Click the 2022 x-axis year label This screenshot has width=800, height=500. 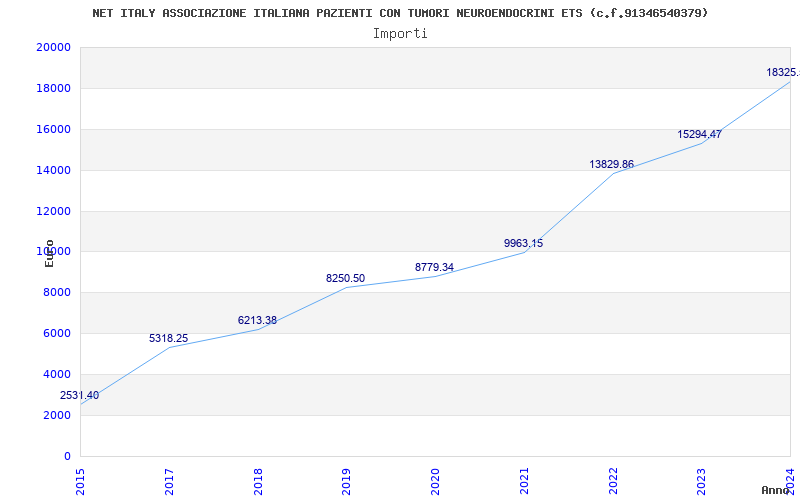coord(613,481)
